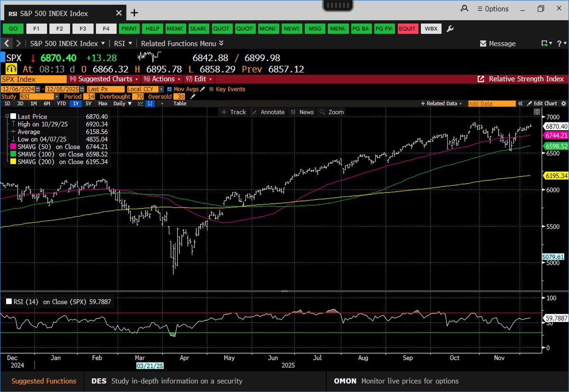
Task: Click the alert clock icon next to At
Action: [x=12, y=69]
